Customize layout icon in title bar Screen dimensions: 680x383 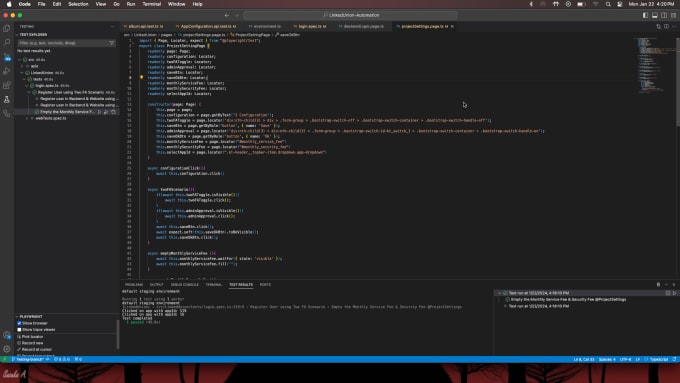click(x=673, y=15)
